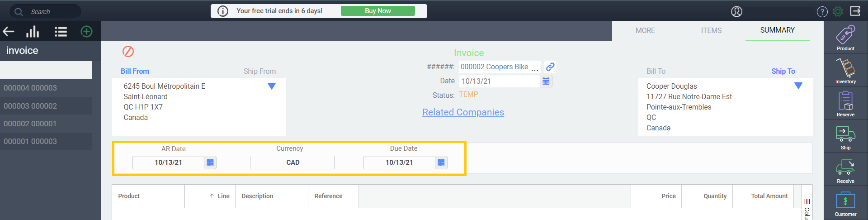This screenshot has height=220, width=868.
Task: Sort by the Line column header
Action: pos(210,196)
